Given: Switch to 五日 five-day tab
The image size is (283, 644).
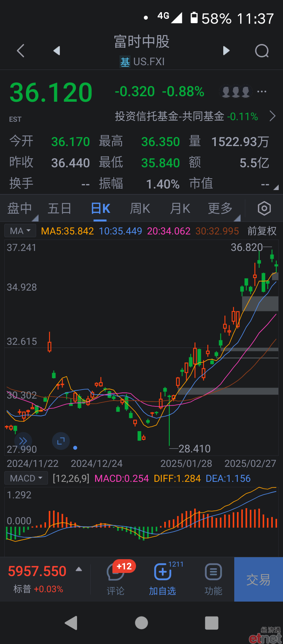Looking at the screenshot, I should [59, 209].
